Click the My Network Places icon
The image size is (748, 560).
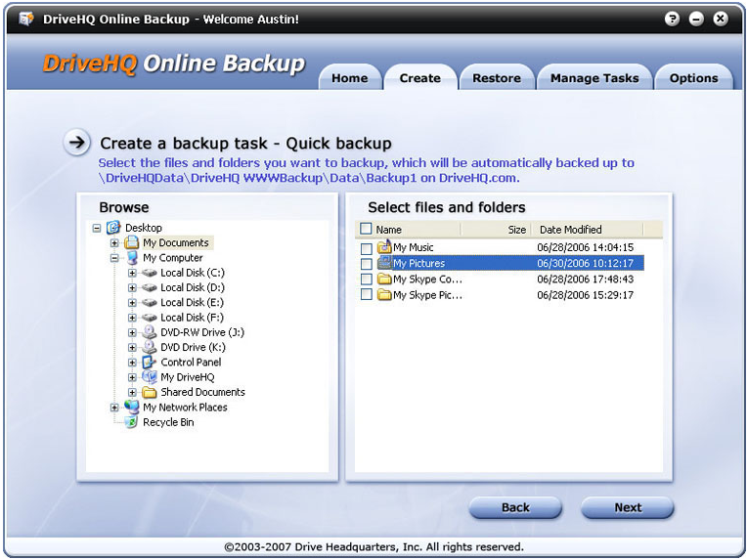tap(132, 407)
